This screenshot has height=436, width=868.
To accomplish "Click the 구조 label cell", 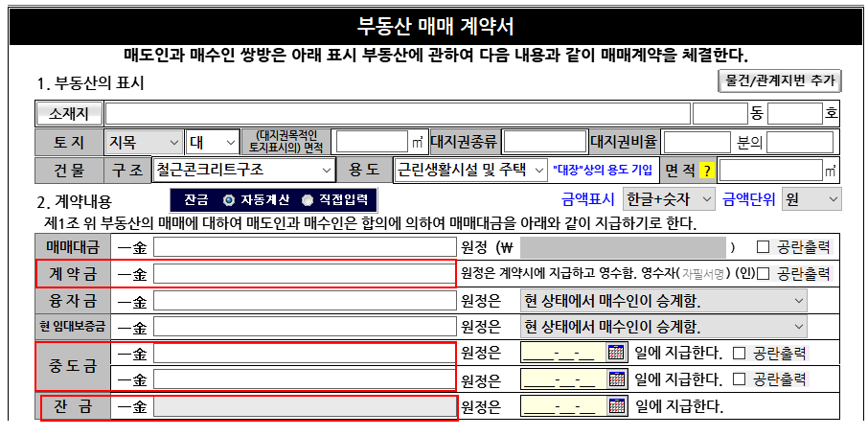I will 127,170.
